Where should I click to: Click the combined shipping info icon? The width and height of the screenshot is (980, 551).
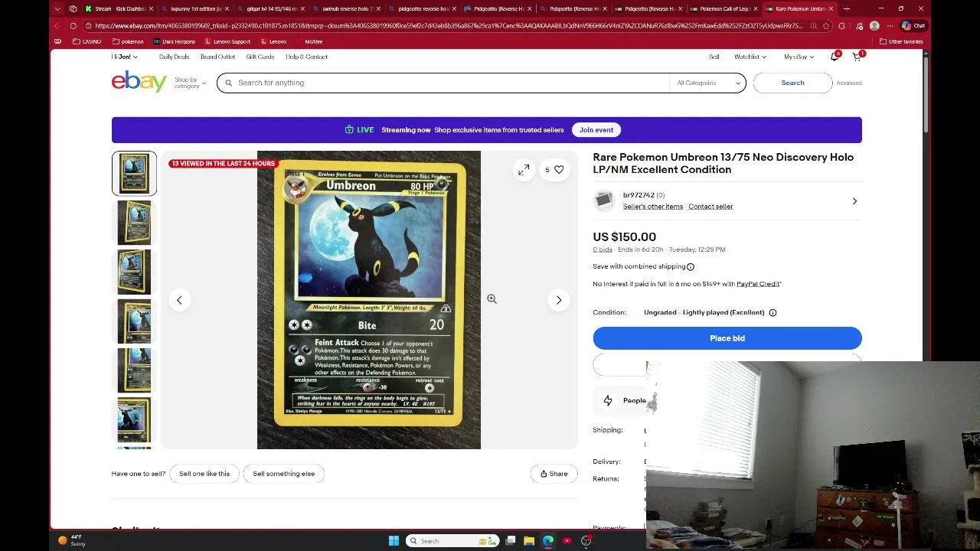(x=691, y=267)
